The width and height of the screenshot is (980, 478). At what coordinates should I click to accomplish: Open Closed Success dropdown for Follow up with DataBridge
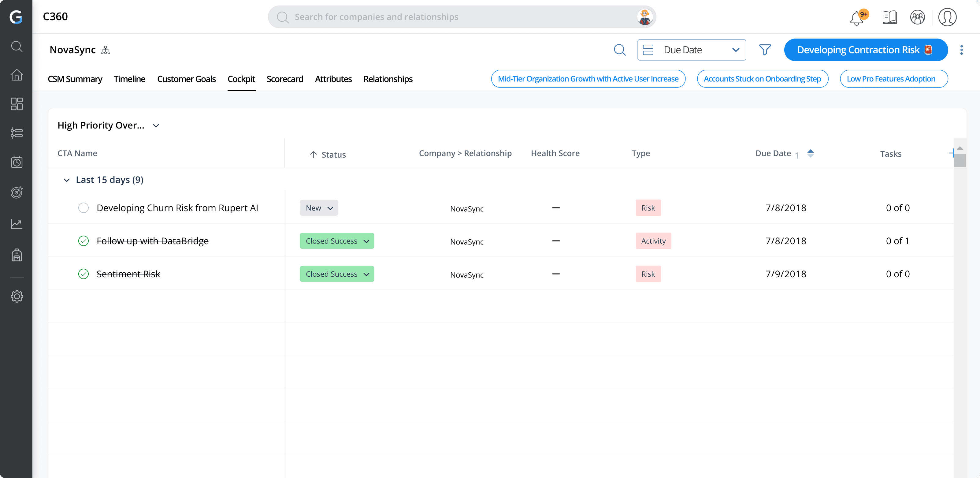(x=337, y=241)
